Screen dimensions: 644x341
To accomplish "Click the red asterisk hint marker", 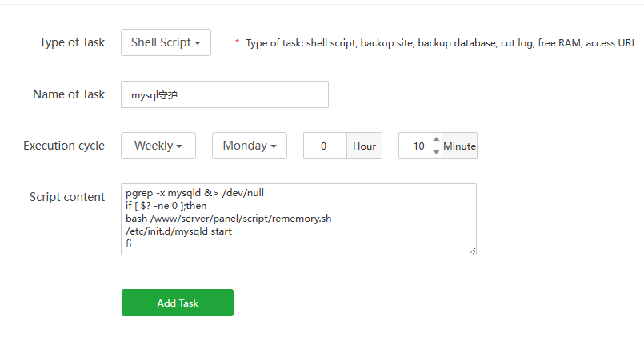I will tap(237, 42).
